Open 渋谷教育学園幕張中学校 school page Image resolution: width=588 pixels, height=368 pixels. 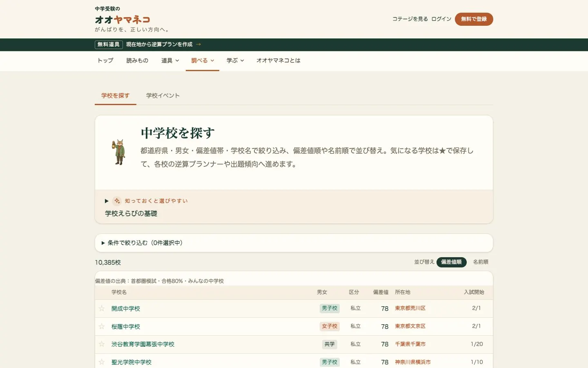pyautogui.click(x=143, y=344)
